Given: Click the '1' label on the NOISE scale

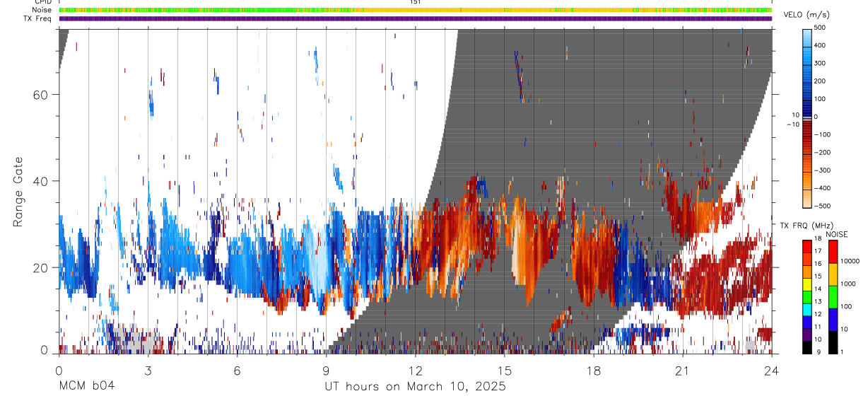Looking at the screenshot, I should coord(842,352).
